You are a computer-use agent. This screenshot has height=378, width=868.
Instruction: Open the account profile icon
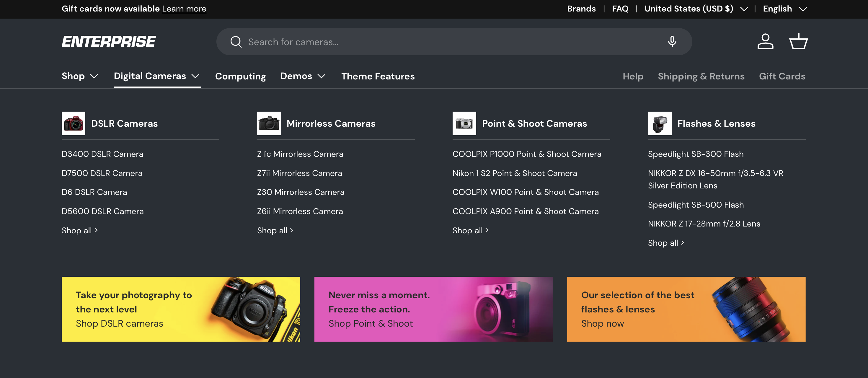tap(765, 41)
